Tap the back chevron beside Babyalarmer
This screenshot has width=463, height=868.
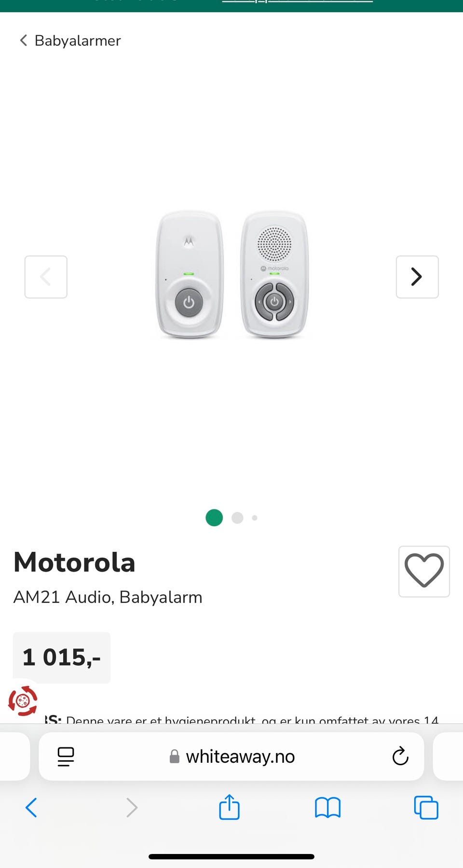pos(23,40)
